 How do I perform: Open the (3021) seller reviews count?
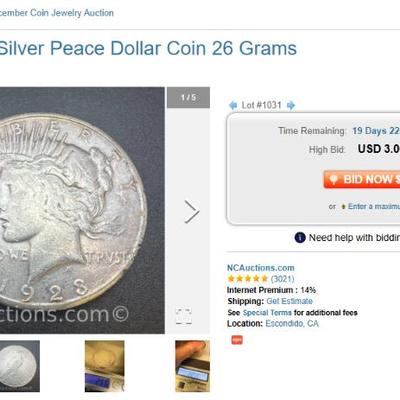282,279
